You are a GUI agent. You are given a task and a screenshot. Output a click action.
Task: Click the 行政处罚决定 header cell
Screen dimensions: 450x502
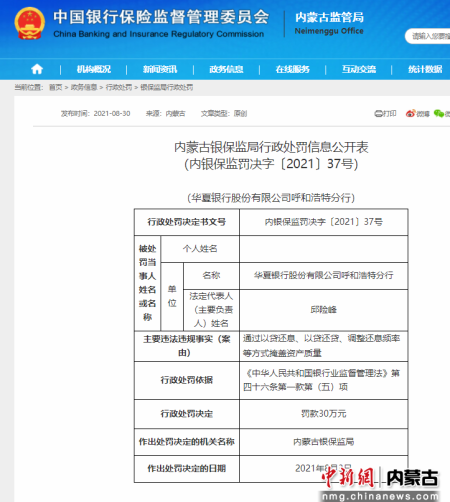coord(187,414)
